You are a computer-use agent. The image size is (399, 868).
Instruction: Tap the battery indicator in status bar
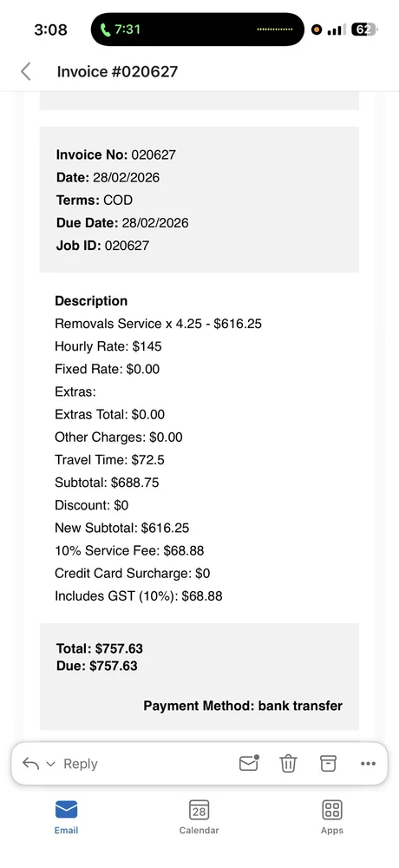click(x=364, y=30)
